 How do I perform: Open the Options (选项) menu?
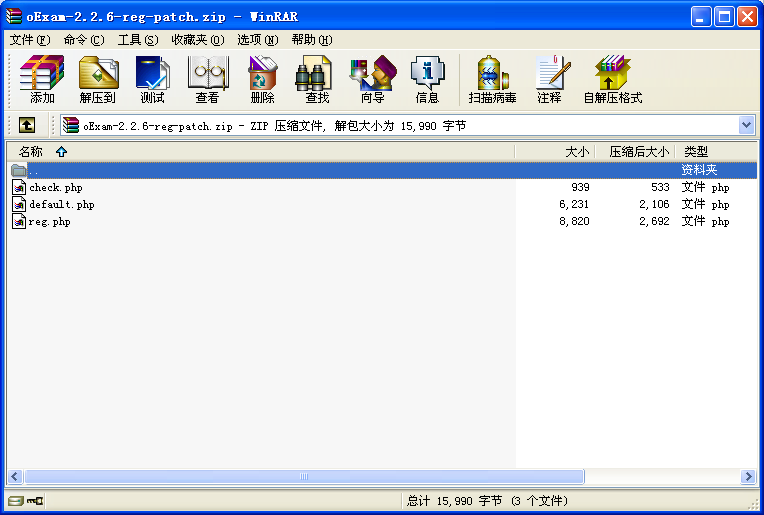(x=258, y=39)
